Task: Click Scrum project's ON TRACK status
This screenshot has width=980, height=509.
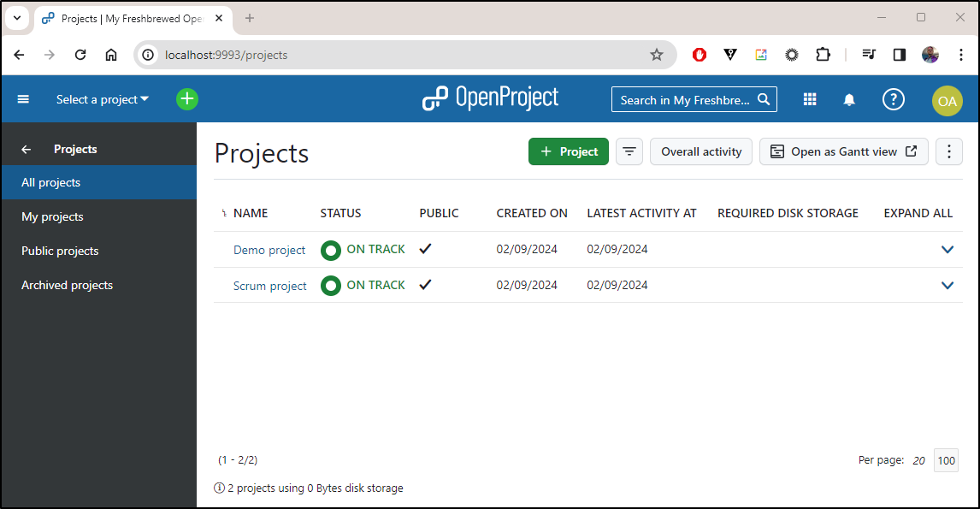Action: pos(363,285)
